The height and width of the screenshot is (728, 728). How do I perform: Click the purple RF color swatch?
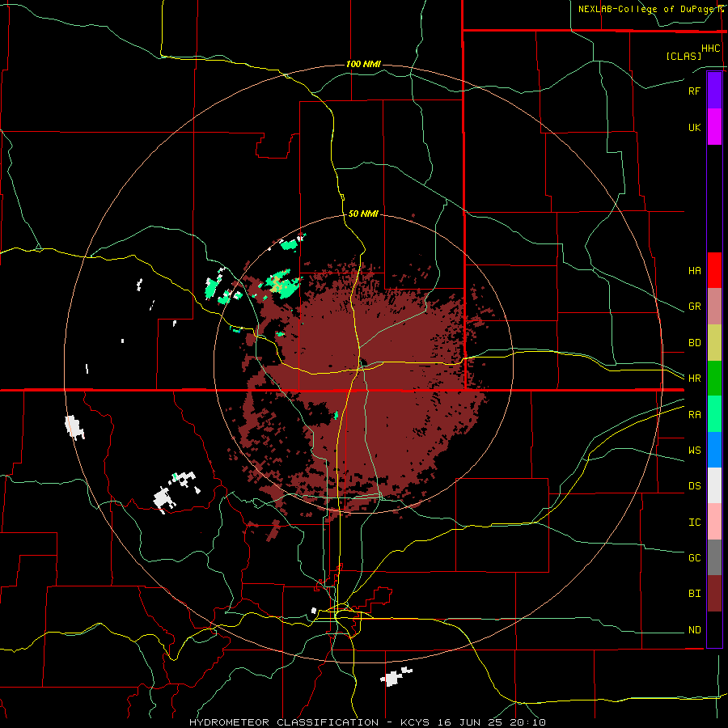point(714,90)
